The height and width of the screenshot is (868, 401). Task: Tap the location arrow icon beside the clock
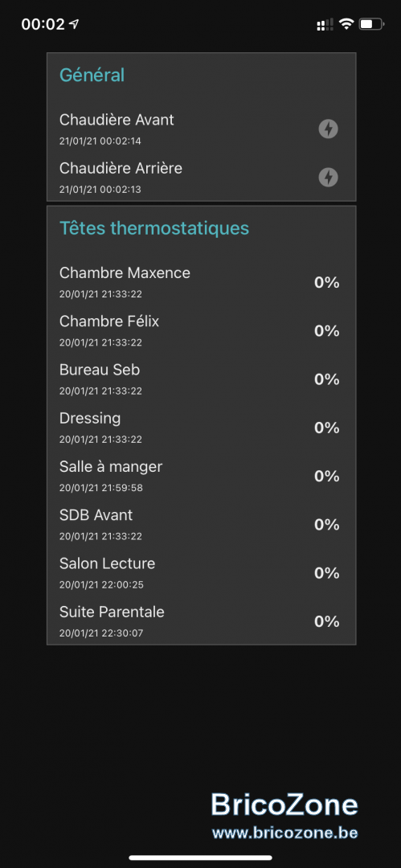74,24
